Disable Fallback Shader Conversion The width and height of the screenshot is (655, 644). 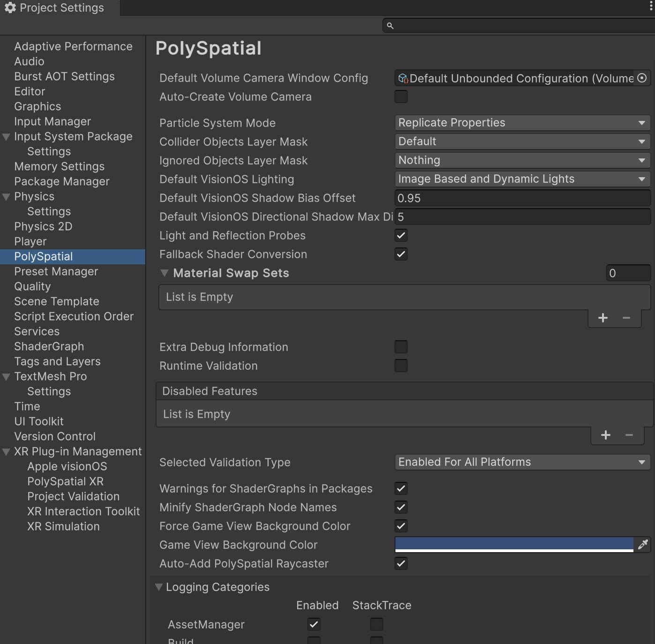[x=401, y=254]
